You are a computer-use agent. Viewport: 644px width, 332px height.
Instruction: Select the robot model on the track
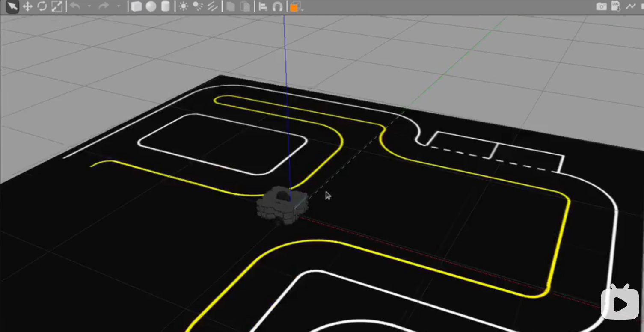click(x=282, y=206)
